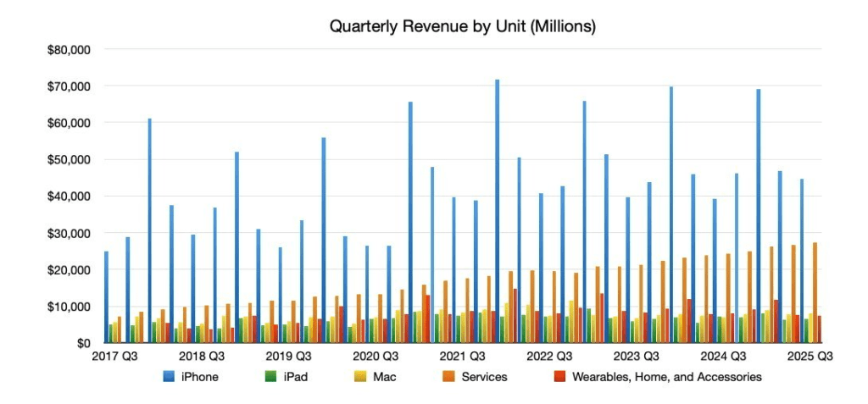Click the 2021 Q3 x-axis label
This screenshot has height=404, width=868.
(465, 357)
